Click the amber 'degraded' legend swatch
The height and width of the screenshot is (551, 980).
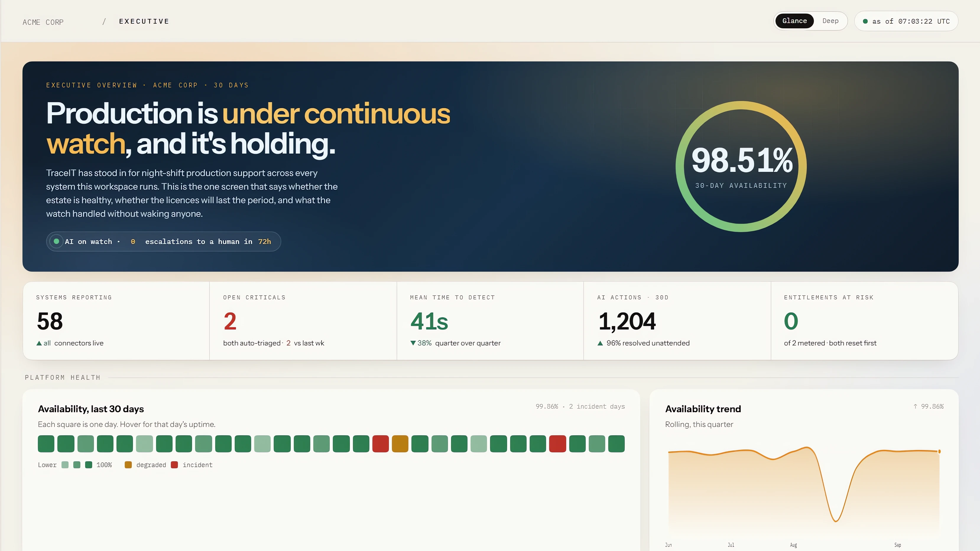[x=128, y=465]
